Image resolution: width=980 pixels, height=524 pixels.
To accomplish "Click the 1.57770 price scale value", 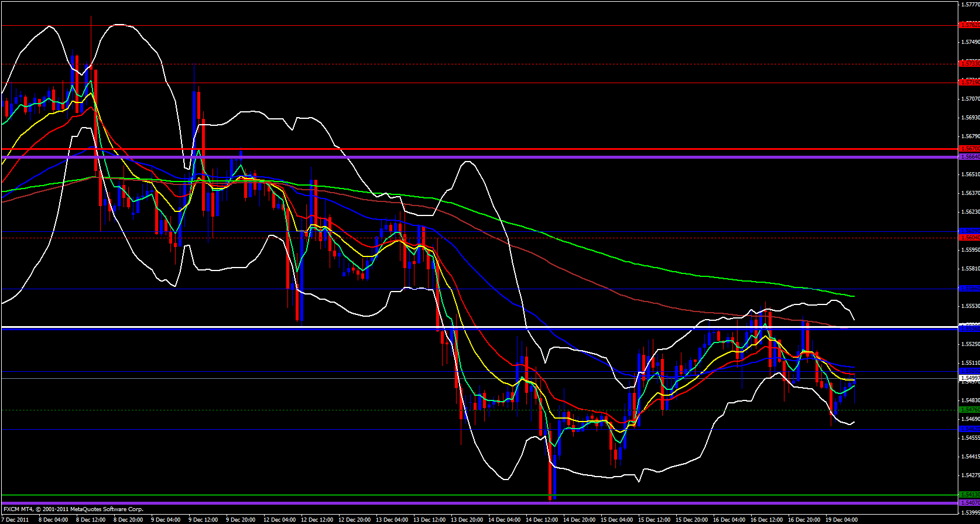I will [x=970, y=4].
